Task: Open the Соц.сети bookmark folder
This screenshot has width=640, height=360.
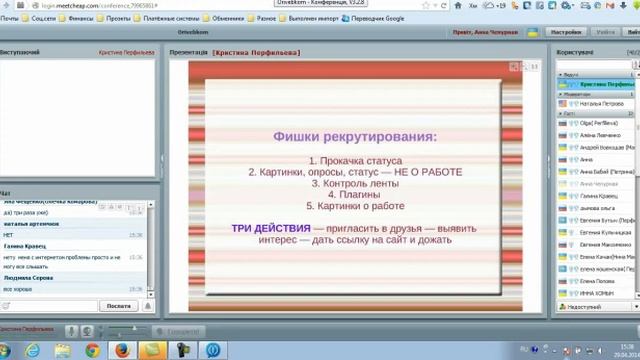Action: [x=39, y=18]
